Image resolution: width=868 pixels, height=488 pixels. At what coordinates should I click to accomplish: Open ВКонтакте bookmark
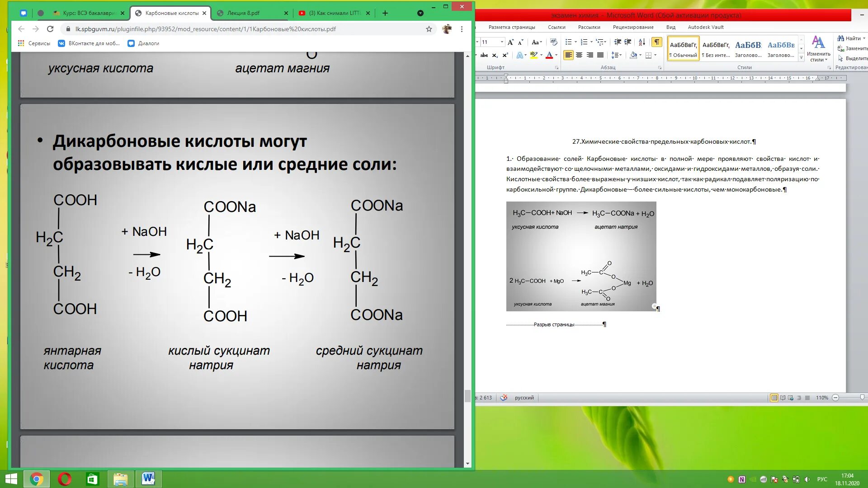click(89, 43)
